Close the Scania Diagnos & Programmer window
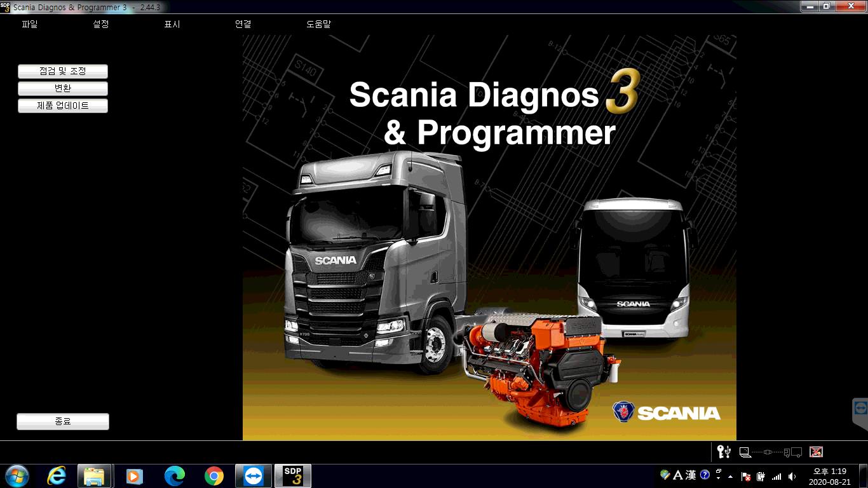Screen dimensions: 868x488 point(851,6)
